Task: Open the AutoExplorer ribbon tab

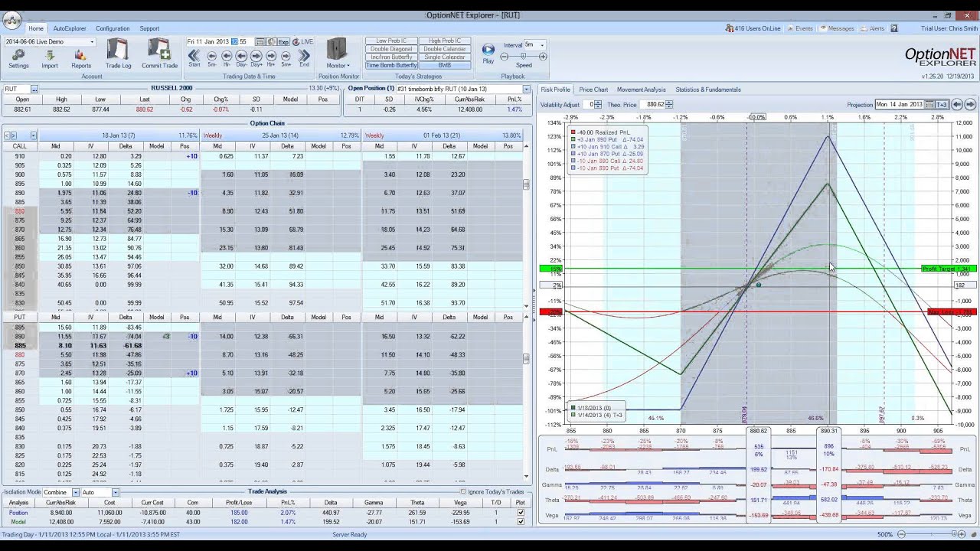Action: coord(70,28)
